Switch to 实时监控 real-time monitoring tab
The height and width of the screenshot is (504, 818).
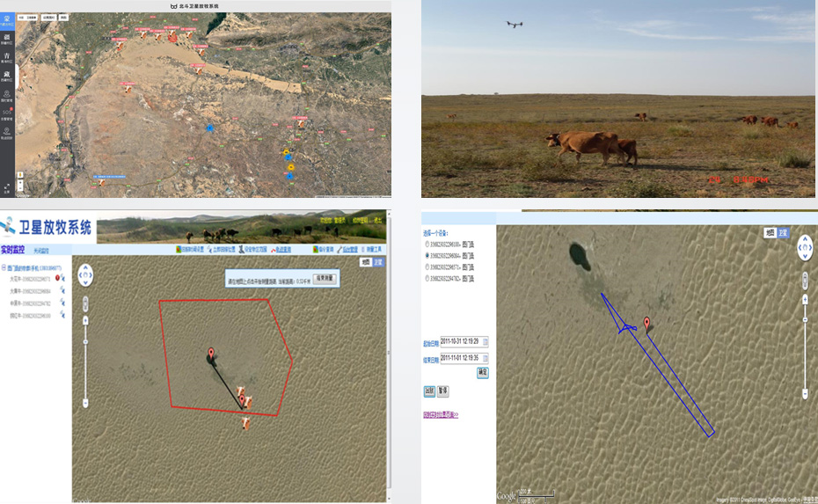click(13, 250)
